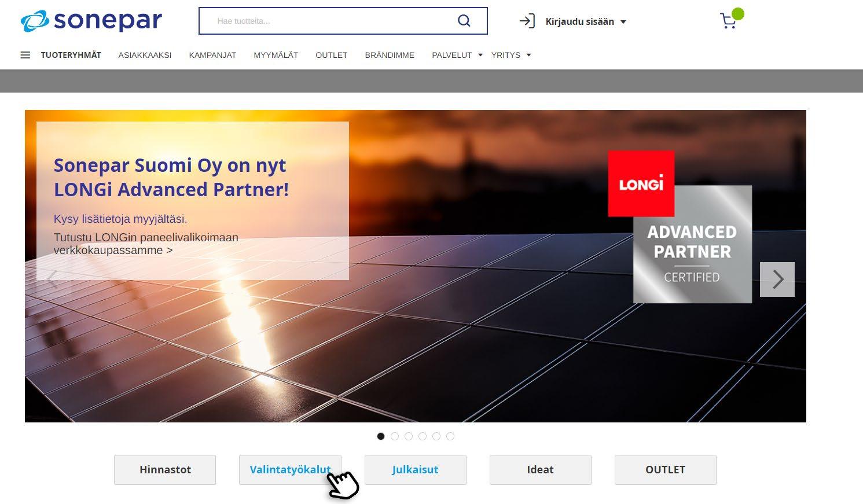This screenshot has width=863, height=504.
Task: Open the Outlet navigation item
Action: click(x=331, y=55)
